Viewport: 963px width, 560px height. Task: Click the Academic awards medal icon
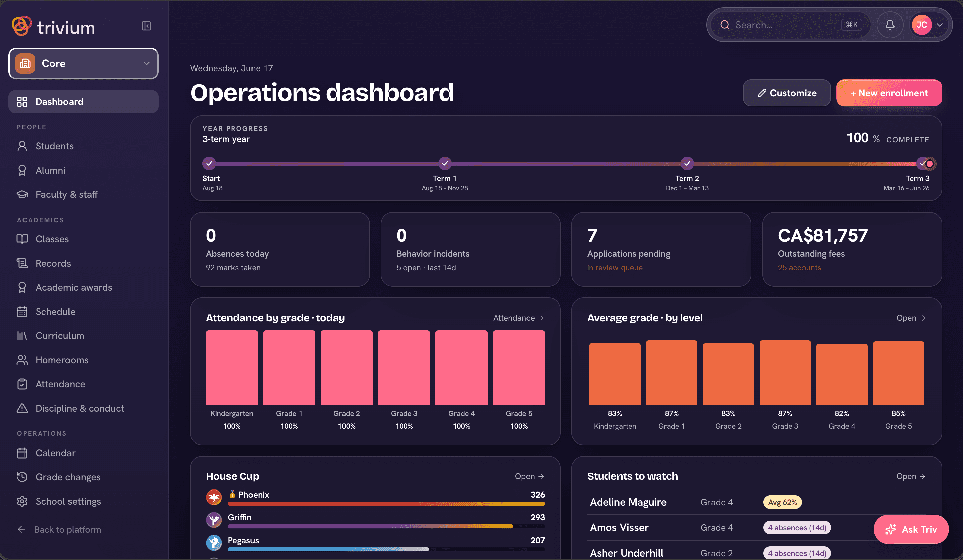[22, 287]
